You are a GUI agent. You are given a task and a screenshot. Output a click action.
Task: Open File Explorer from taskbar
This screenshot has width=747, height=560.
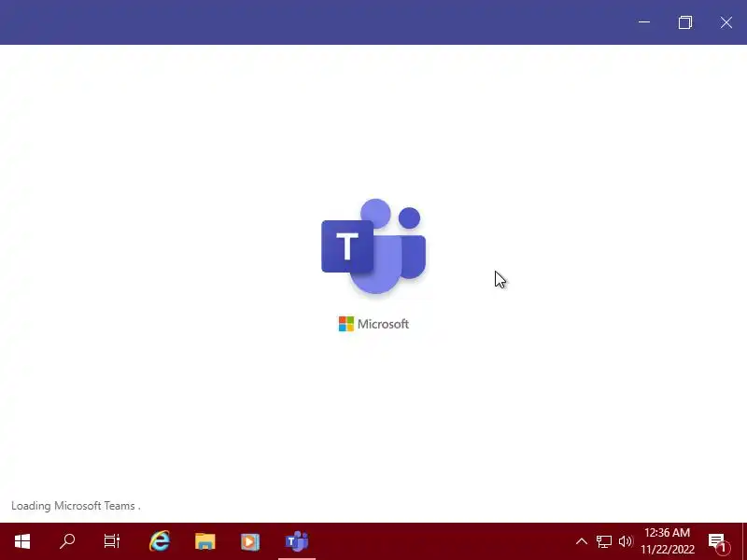pyautogui.click(x=204, y=541)
